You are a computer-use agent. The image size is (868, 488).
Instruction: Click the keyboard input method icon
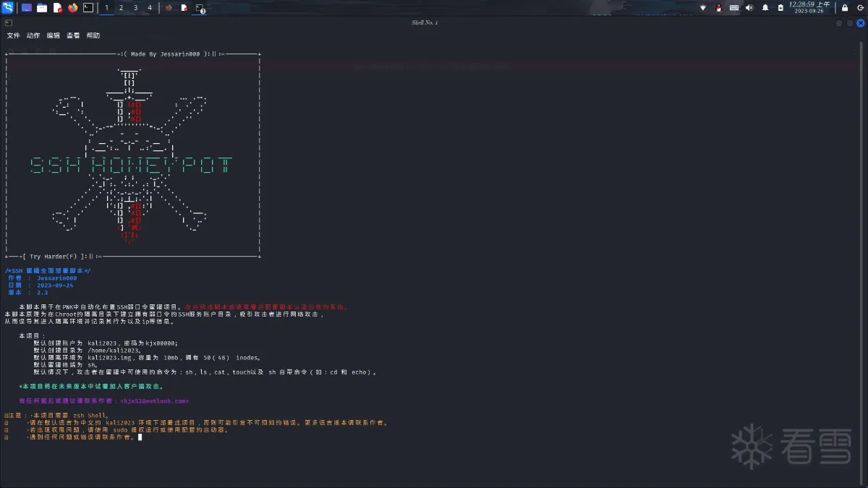[734, 8]
